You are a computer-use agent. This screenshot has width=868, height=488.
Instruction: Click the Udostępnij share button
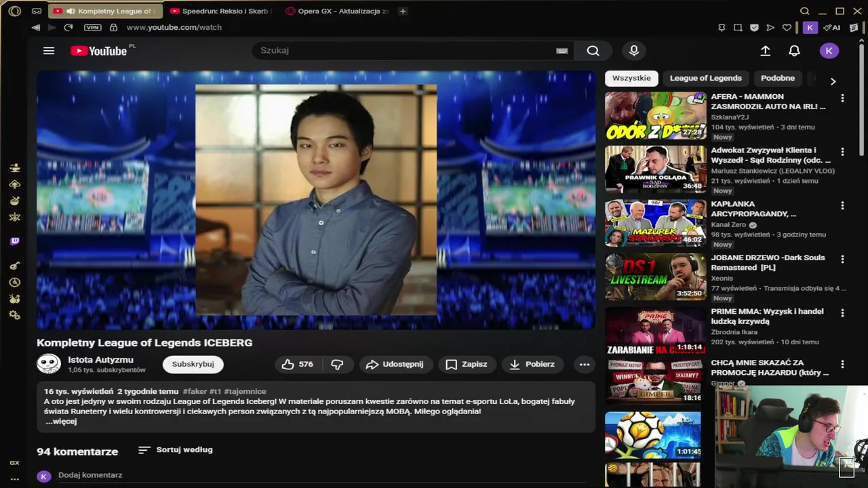395,364
